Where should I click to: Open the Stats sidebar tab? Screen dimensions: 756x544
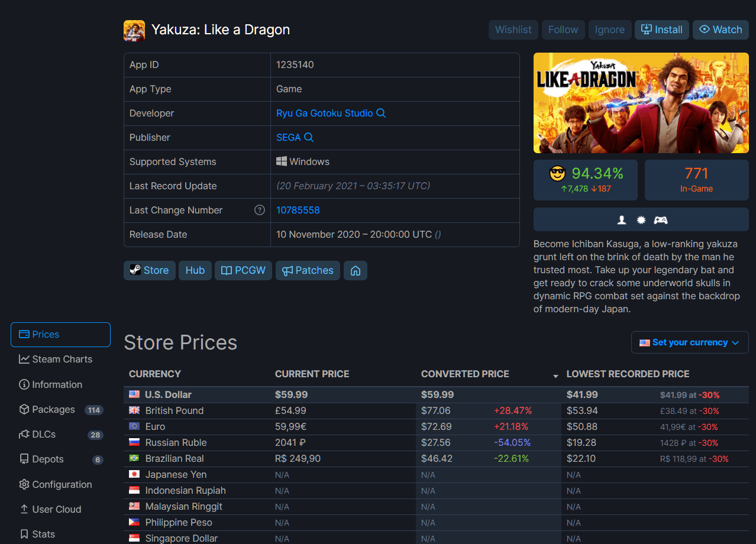point(60,534)
